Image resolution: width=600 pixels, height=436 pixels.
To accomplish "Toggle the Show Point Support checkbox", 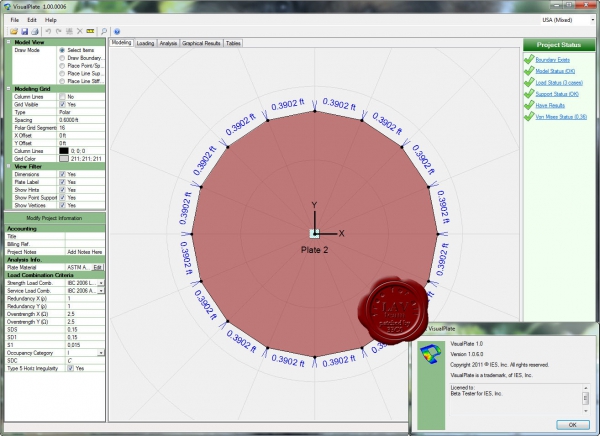I will [62, 198].
